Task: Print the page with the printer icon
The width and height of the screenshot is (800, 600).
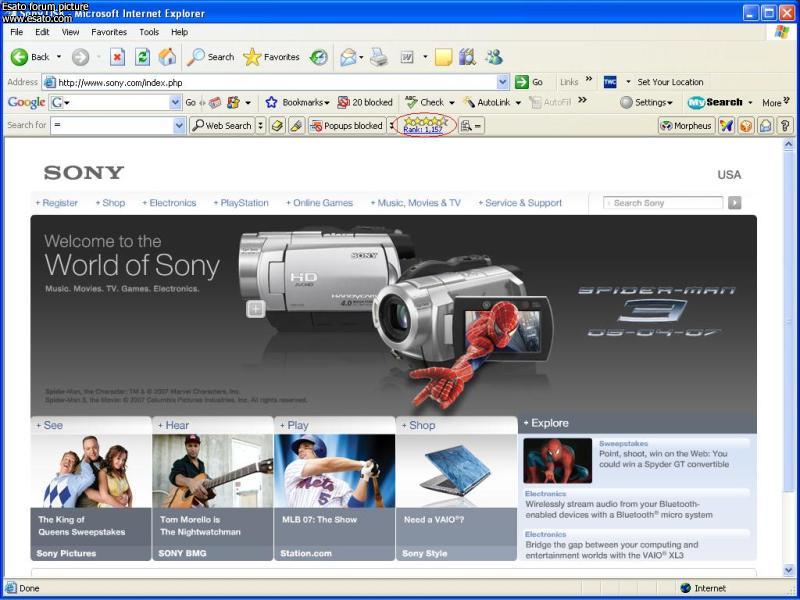Action: click(x=379, y=57)
